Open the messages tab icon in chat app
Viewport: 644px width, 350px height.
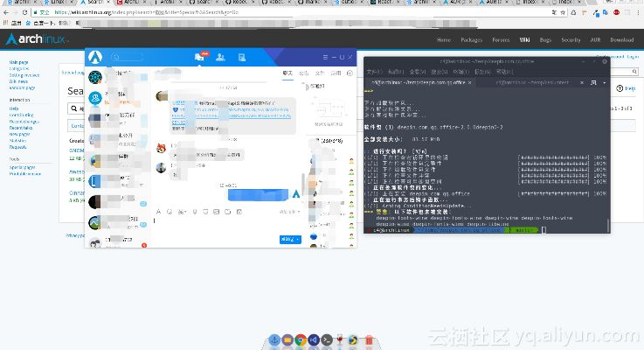200,57
